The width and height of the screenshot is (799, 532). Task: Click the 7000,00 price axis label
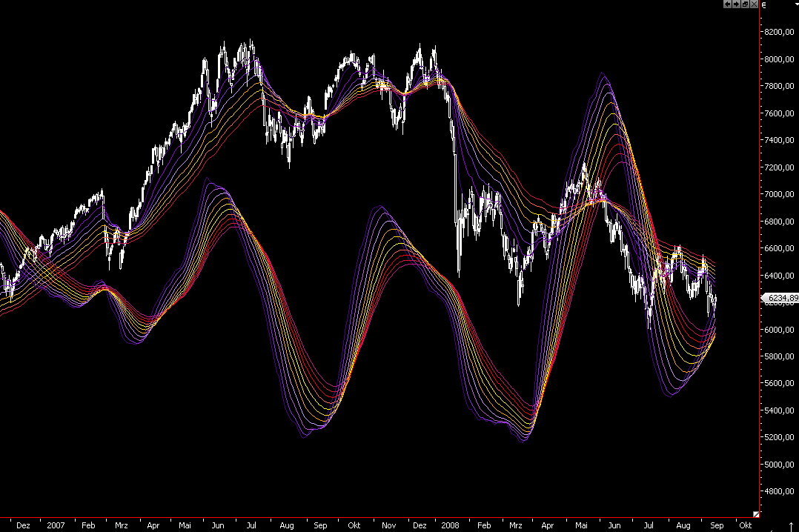click(779, 194)
